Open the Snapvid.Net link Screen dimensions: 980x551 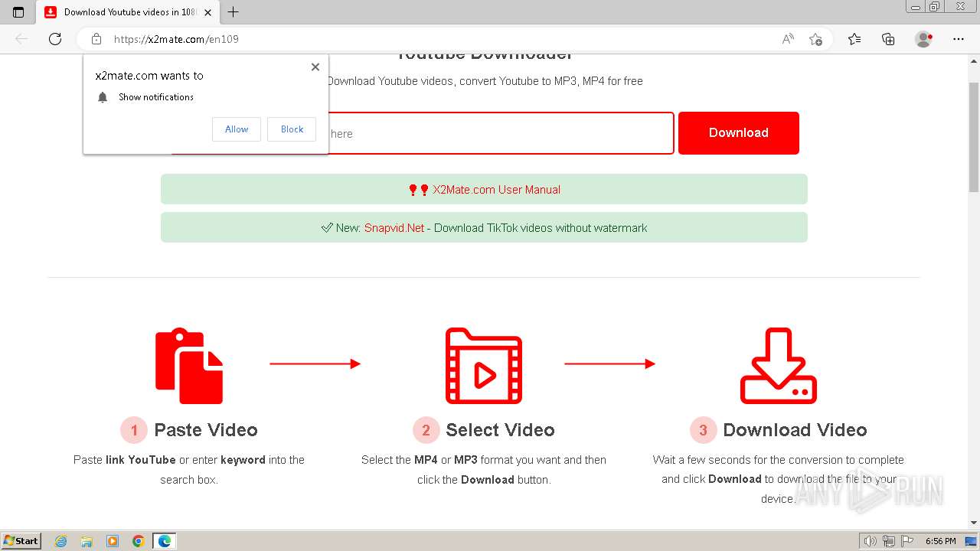pyautogui.click(x=394, y=228)
